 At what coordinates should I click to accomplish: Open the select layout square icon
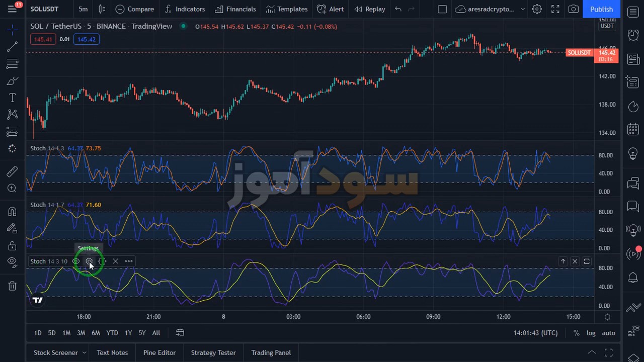click(442, 9)
